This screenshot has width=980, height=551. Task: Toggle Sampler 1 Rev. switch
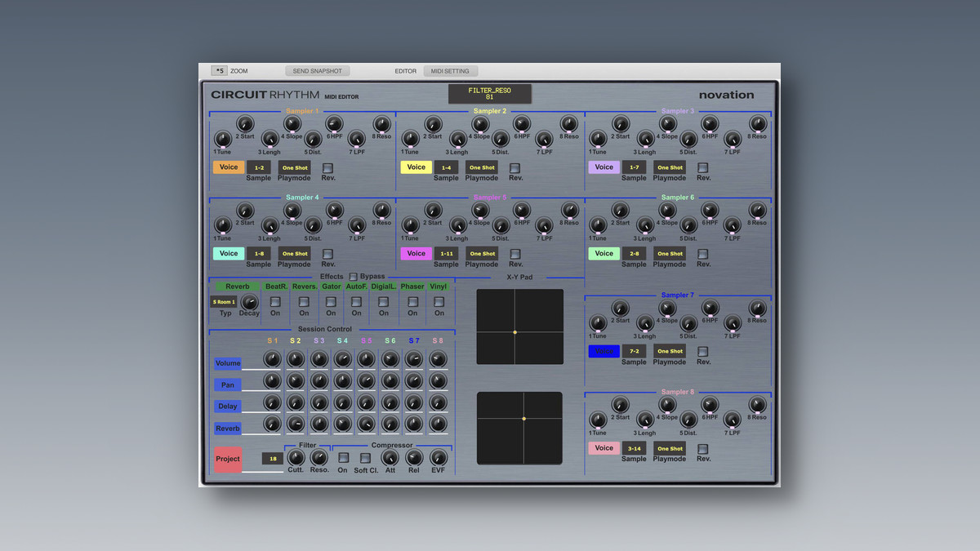click(327, 167)
